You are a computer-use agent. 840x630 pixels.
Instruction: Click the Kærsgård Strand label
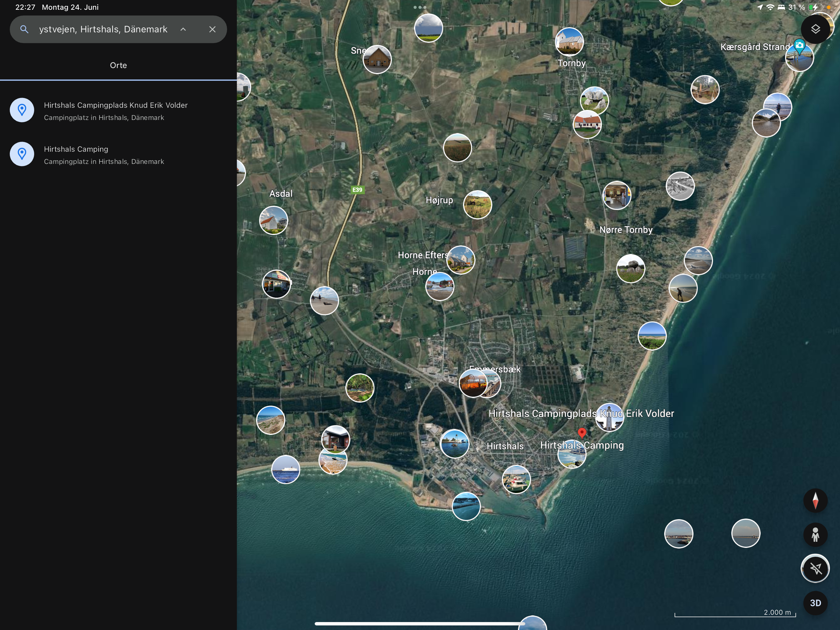point(755,47)
